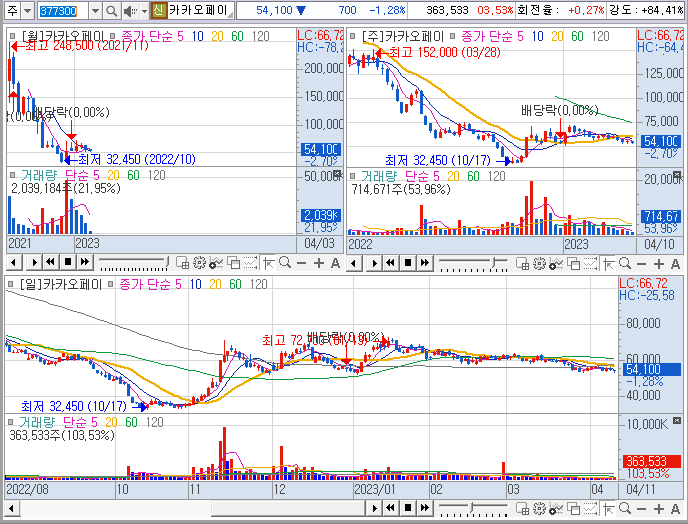
Task: Toggle 거래량 checkbox in daily volume pane
Action: pos(11,422)
